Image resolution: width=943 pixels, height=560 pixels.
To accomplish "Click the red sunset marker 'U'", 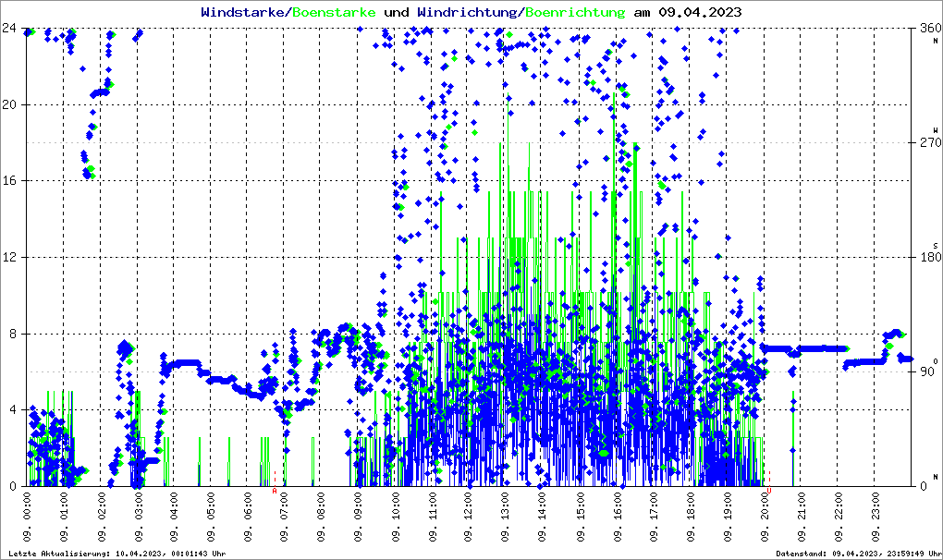I will coord(769,491).
